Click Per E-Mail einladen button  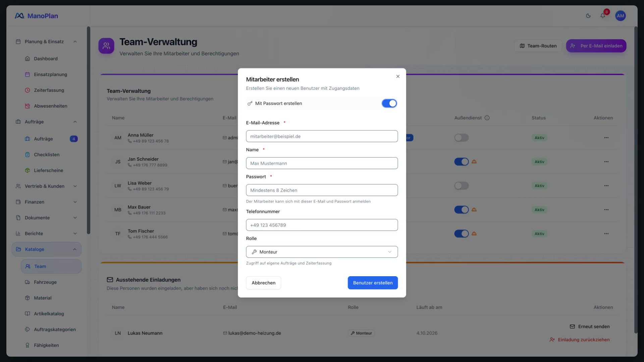point(596,46)
